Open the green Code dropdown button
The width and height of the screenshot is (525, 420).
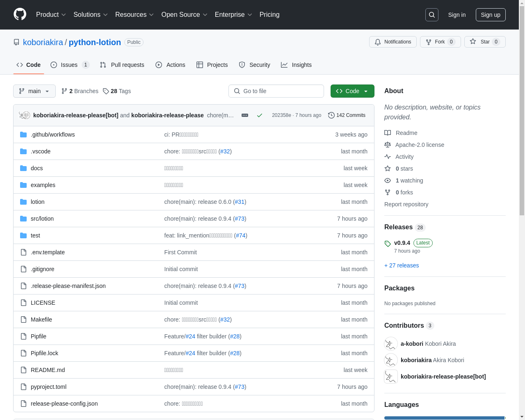352,91
